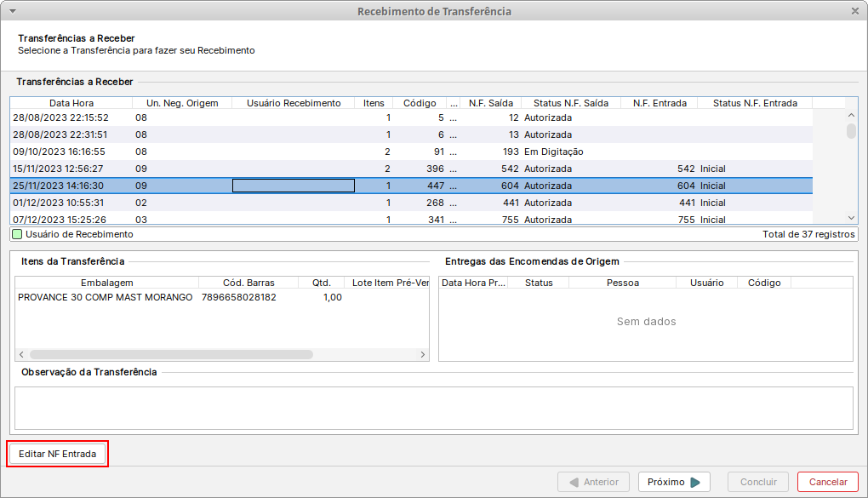
Task: Click the Embalagem column header
Action: (x=106, y=283)
